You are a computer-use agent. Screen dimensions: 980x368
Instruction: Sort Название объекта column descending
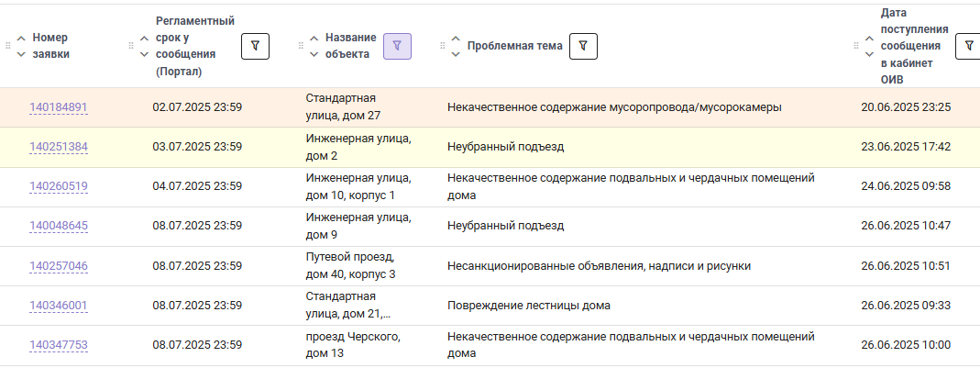coord(314,54)
